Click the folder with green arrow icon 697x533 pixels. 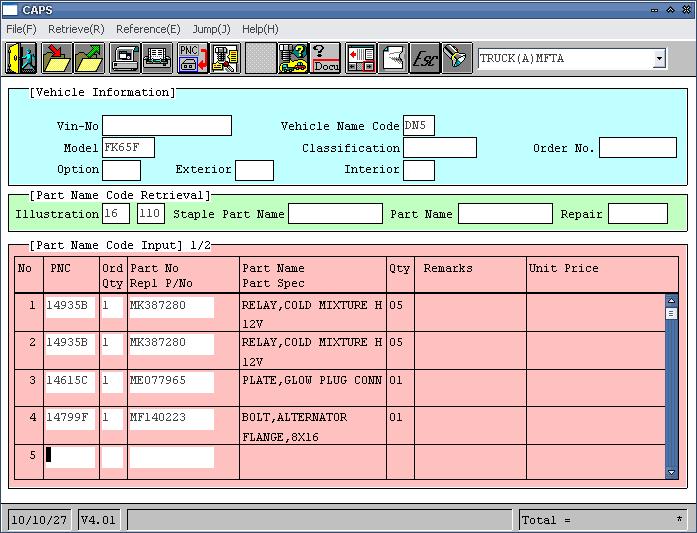coord(89,58)
